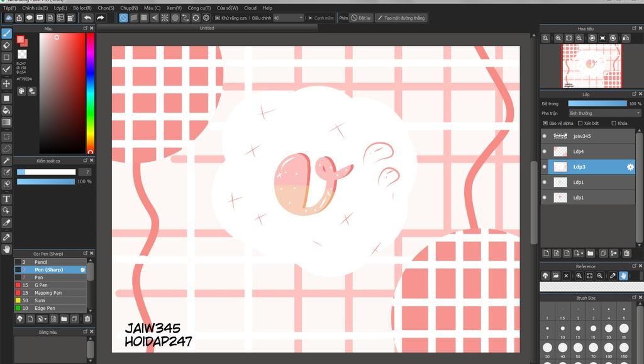Select the Lasso tool
This screenshot has width=644, height=364.
6,149
